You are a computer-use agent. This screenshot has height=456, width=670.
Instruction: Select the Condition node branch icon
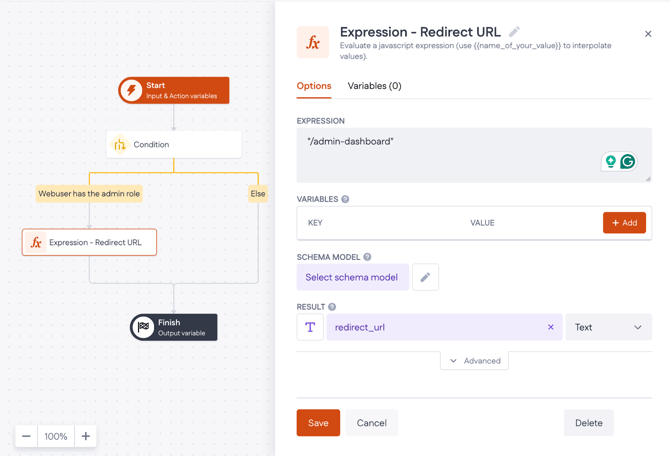[120, 145]
